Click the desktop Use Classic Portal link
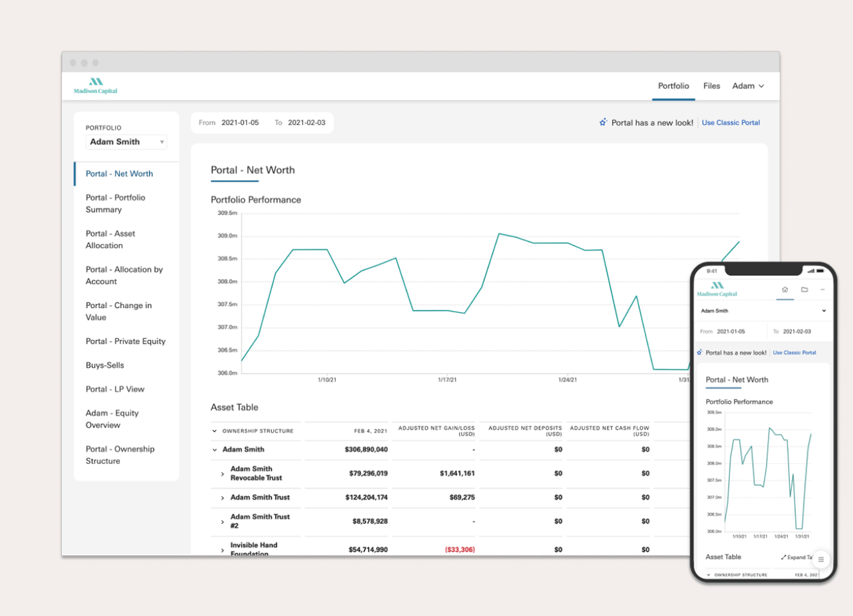 (731, 122)
